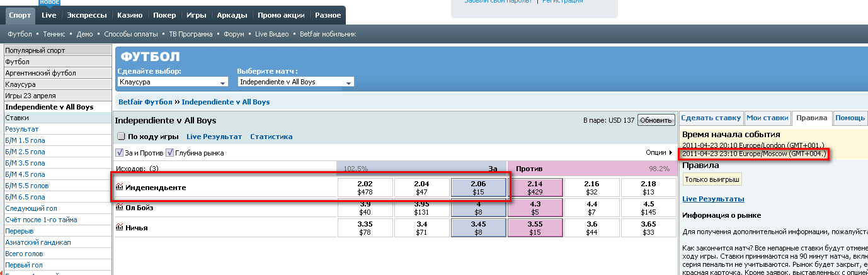Switch to Правила tab
The image size is (868, 275).
[x=811, y=118]
